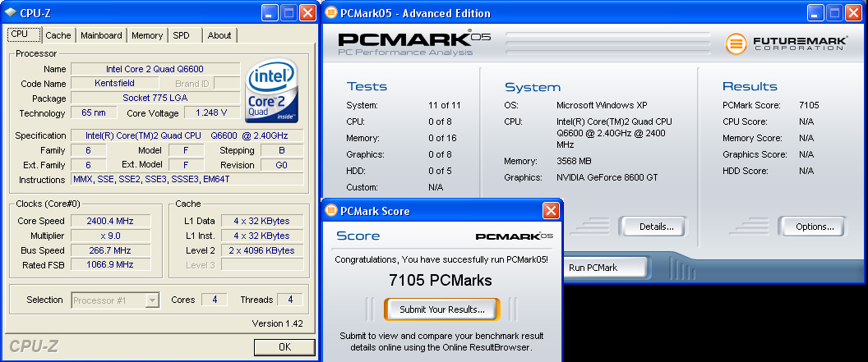The image size is (868, 362).
Task: Click the Futuremark Corporation logo
Action: pyautogui.click(x=786, y=44)
